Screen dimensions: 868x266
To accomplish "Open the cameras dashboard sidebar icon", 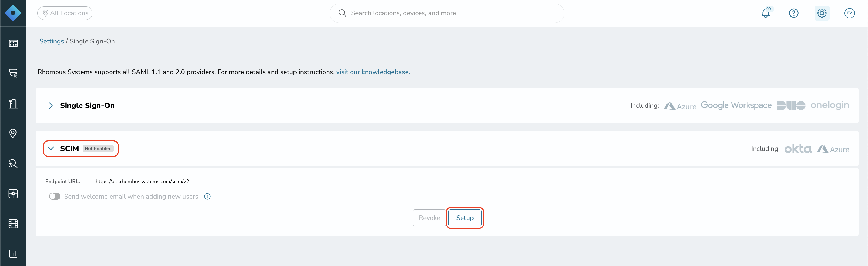I will click(13, 43).
